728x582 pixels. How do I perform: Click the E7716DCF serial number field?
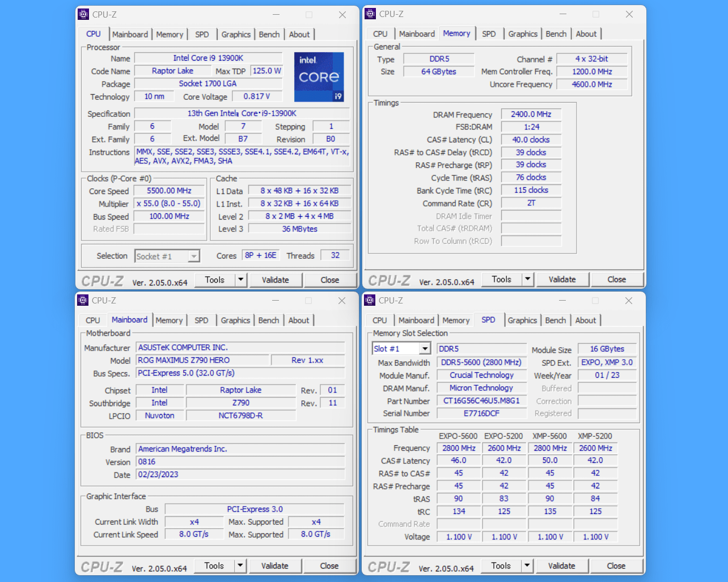pos(481,413)
